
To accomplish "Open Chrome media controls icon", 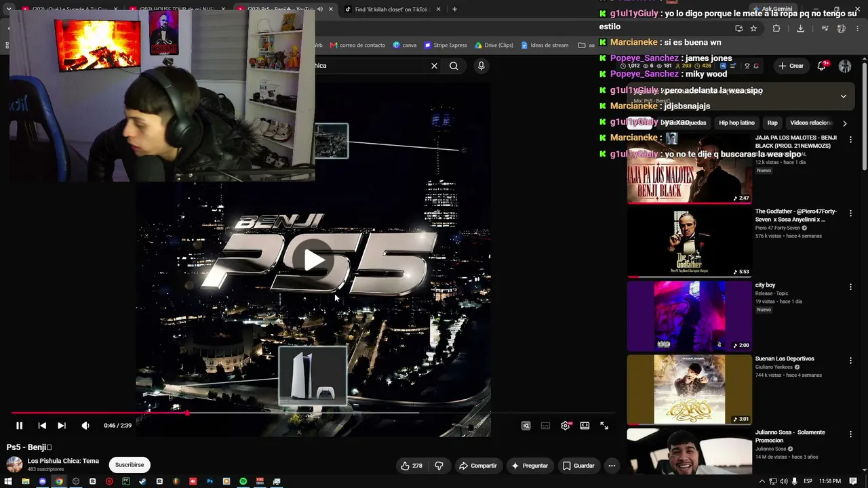I will (825, 28).
